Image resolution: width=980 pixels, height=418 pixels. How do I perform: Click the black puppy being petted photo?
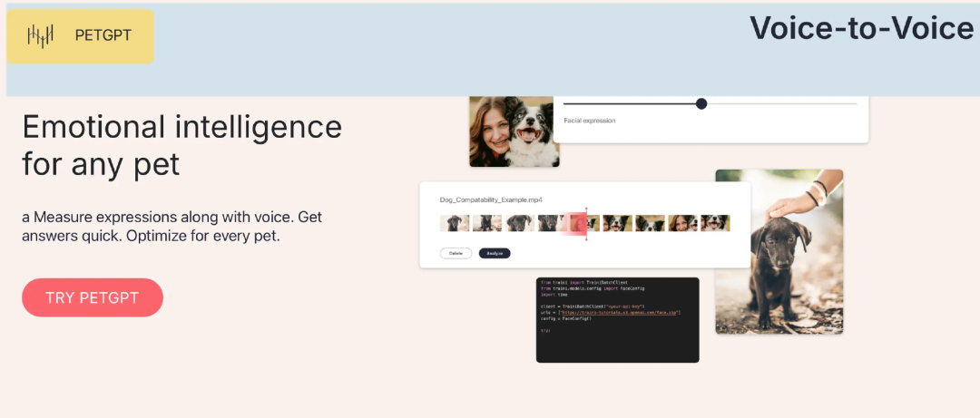779,252
